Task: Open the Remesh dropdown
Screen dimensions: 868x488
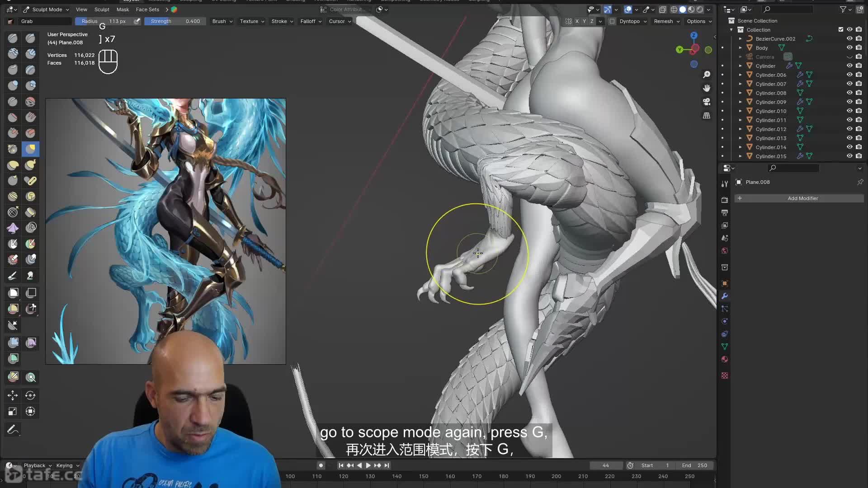Action: coord(667,21)
